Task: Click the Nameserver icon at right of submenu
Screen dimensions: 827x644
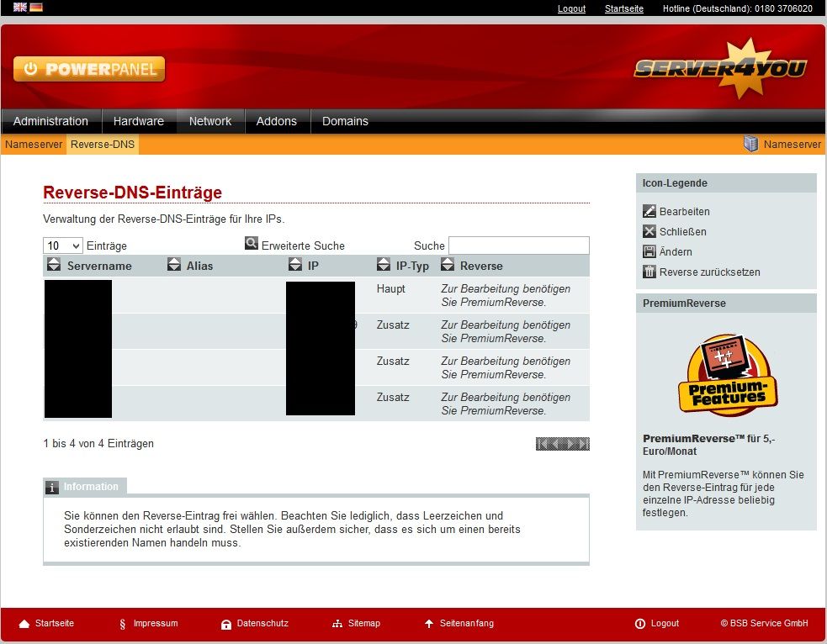Action: [750, 145]
